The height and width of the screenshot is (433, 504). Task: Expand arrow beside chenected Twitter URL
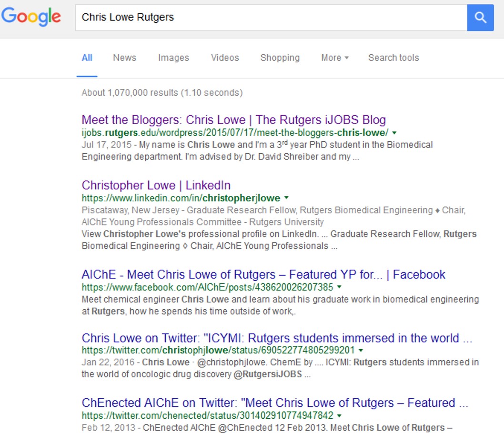pyautogui.click(x=339, y=415)
